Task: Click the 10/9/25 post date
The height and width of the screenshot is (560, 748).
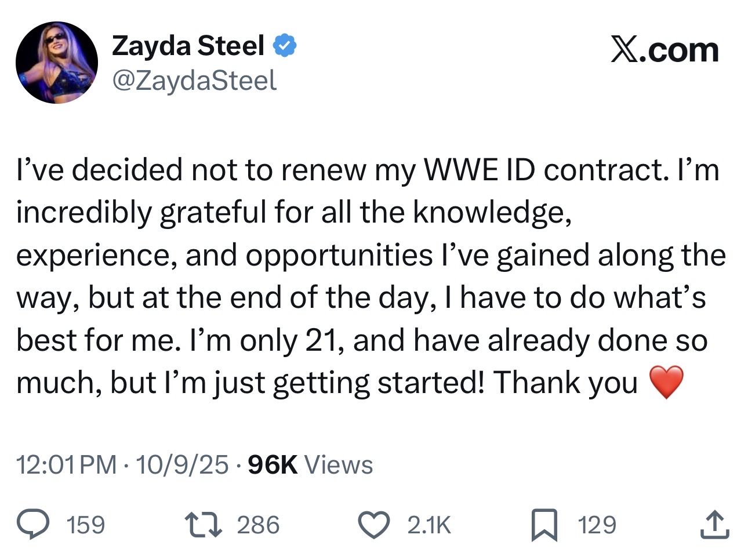Action: [x=182, y=465]
